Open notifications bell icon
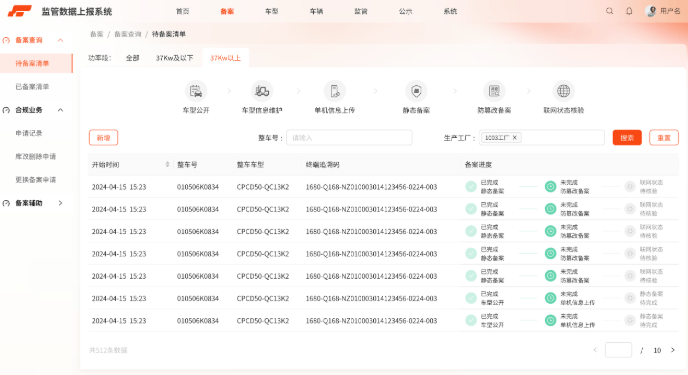688x375 pixels. [x=629, y=11]
